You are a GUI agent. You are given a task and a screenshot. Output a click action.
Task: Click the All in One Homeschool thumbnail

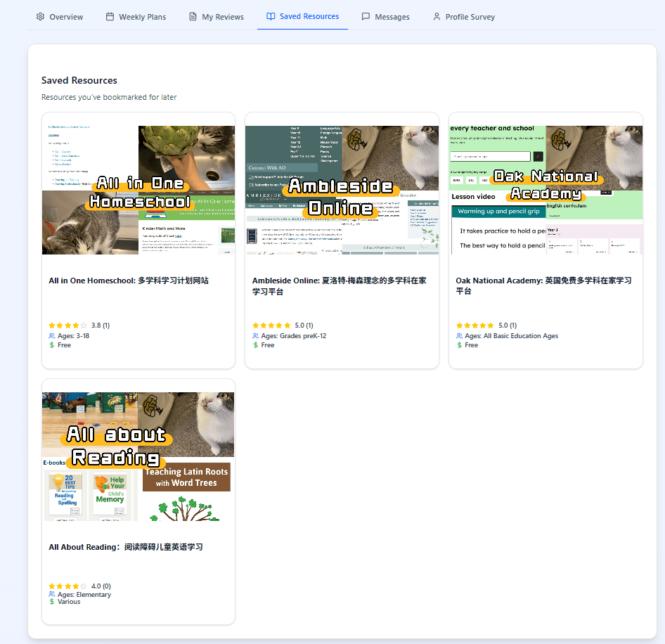coord(138,190)
